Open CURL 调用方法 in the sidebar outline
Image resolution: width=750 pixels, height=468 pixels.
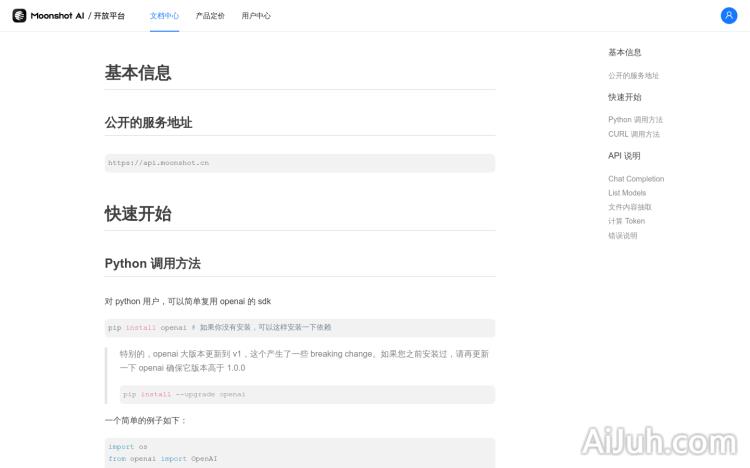(x=634, y=134)
